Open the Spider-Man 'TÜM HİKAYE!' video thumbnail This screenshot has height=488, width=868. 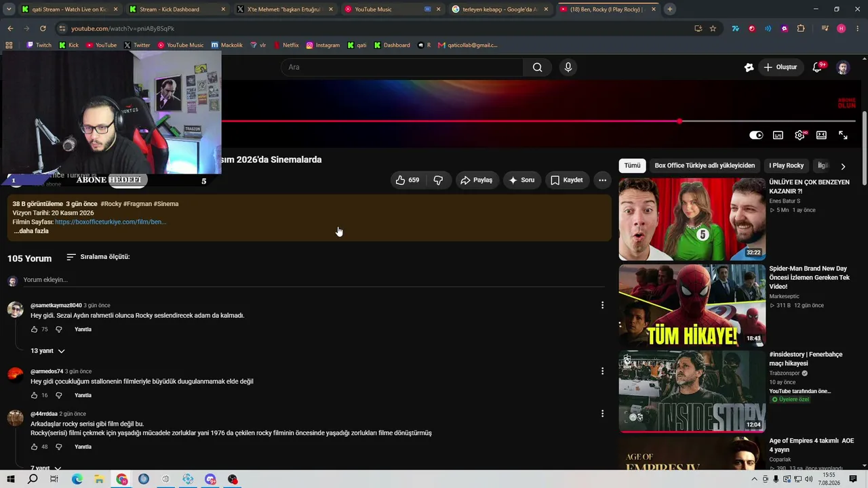pyautogui.click(x=692, y=305)
